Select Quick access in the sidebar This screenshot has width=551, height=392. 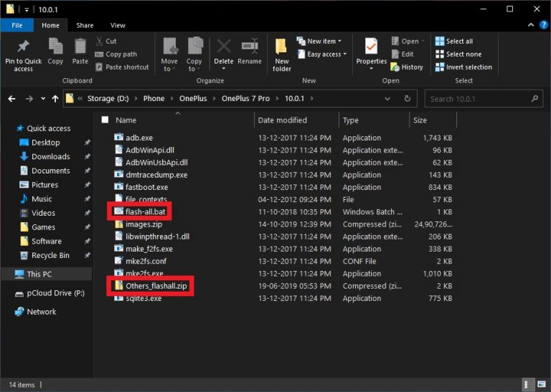click(49, 128)
